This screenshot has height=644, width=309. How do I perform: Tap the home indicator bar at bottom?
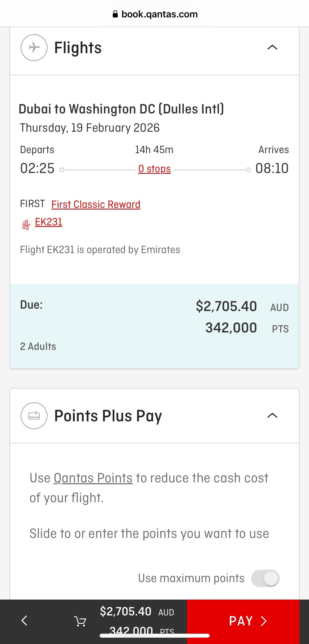[x=154, y=636]
